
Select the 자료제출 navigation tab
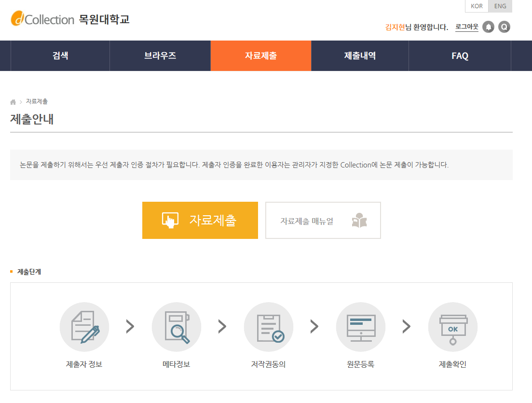pos(261,56)
